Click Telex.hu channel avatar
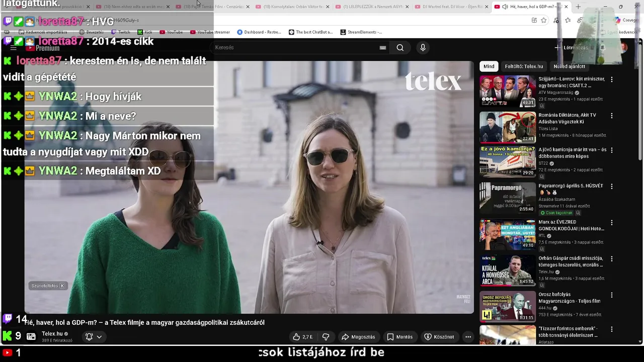The image size is (644, 362). [x=31, y=336]
